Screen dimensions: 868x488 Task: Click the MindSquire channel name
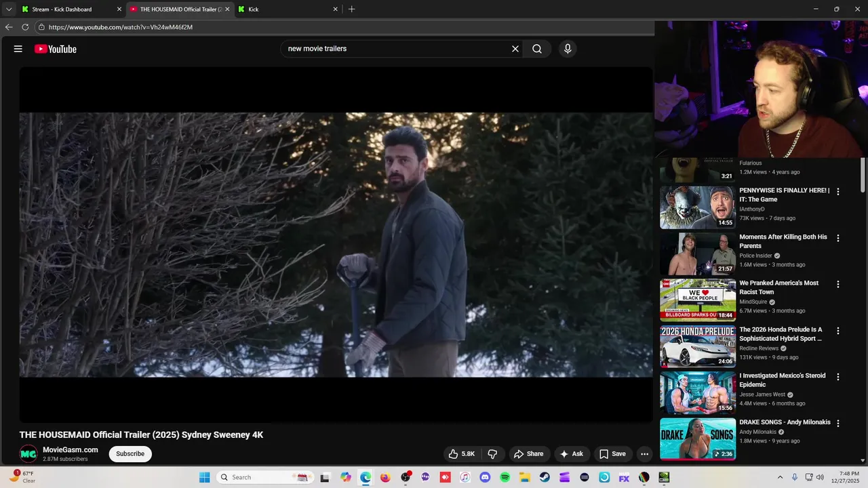(x=753, y=302)
